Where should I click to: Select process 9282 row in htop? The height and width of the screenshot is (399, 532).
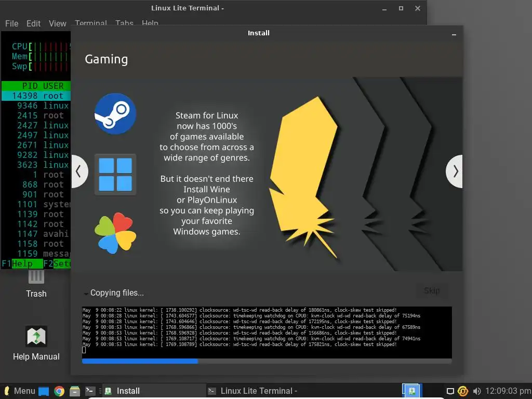click(x=36, y=155)
